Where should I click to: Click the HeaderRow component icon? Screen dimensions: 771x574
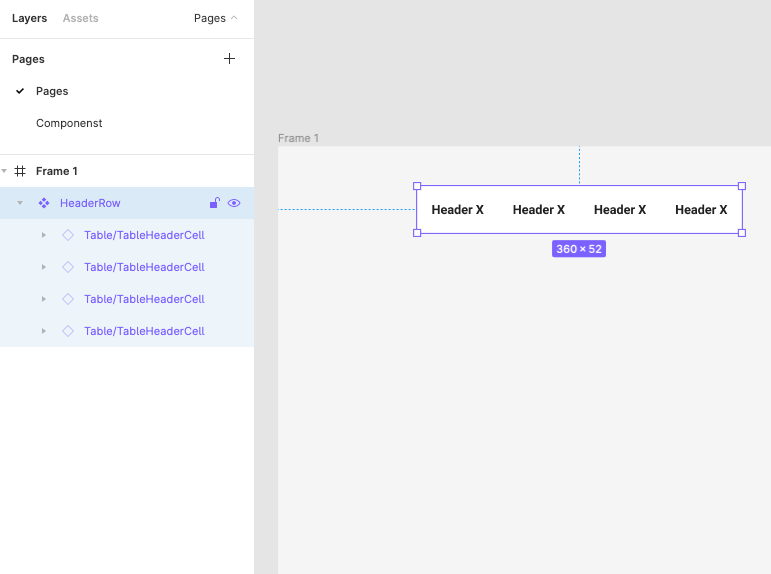(44, 203)
